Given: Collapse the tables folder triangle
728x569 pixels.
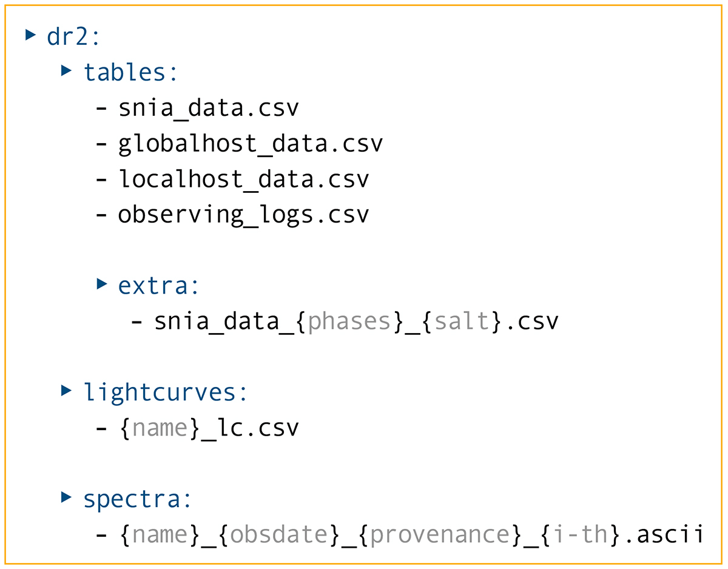Looking at the screenshot, I should coord(66,70).
